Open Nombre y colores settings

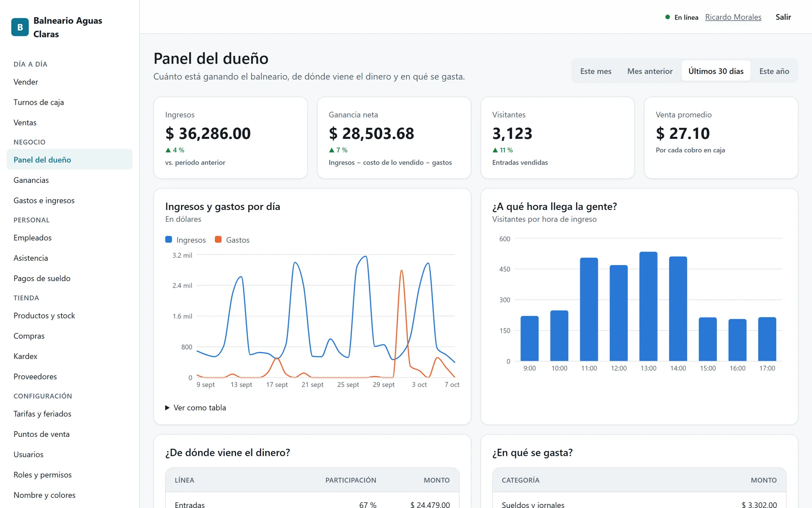click(69, 495)
